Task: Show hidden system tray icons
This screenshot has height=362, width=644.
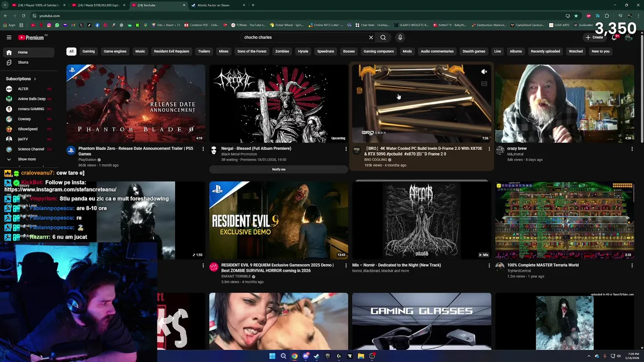Action: pyautogui.click(x=589, y=356)
